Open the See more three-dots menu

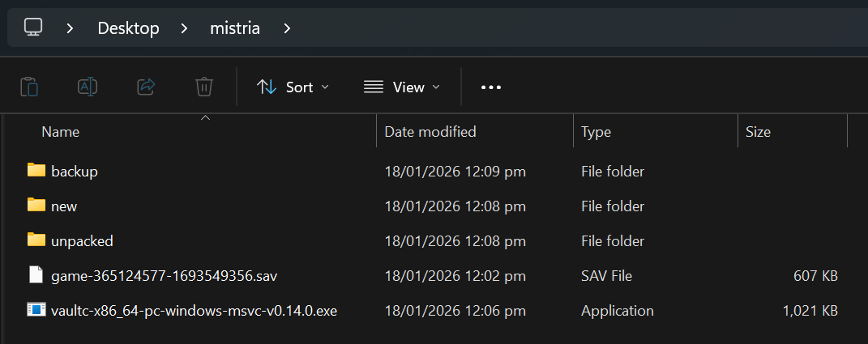point(491,87)
